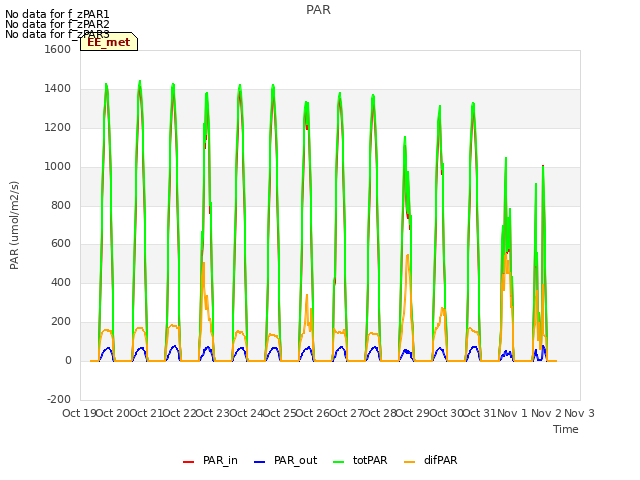640x480 pixels.
Task: Click the -200 y-axis tick label
Action: (59, 399)
